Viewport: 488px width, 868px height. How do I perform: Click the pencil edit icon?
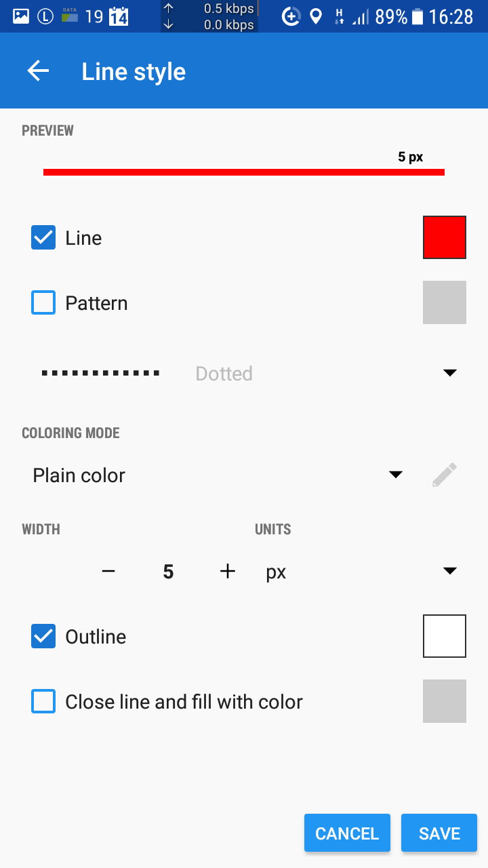(x=444, y=475)
